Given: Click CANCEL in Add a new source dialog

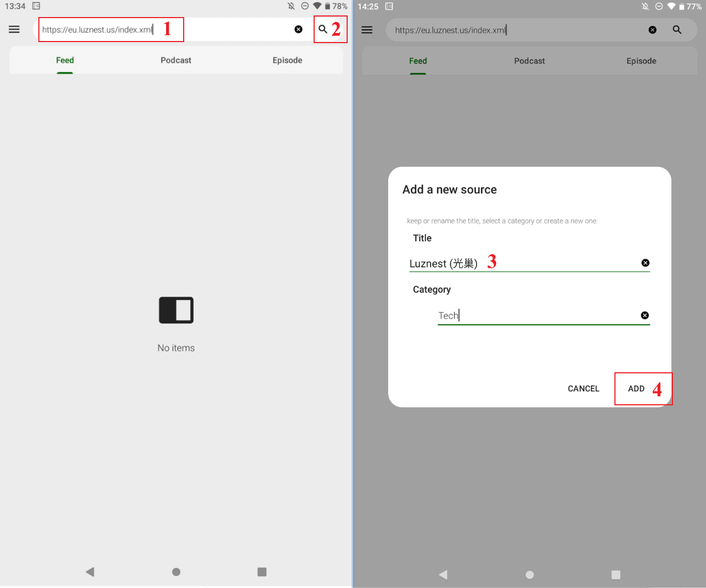Looking at the screenshot, I should point(583,389).
